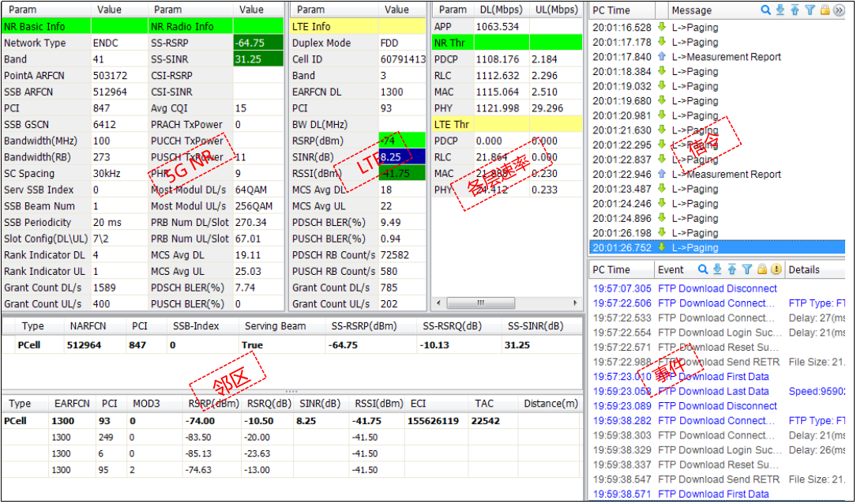Viewport: 857px width, 504px height.
Task: Click the LTE Info yellow header
Action: [x=333, y=26]
